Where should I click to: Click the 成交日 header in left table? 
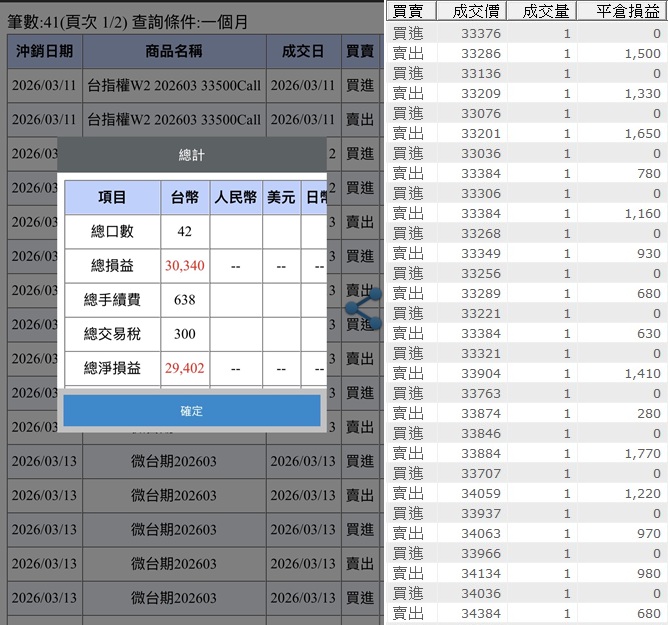pos(303,51)
